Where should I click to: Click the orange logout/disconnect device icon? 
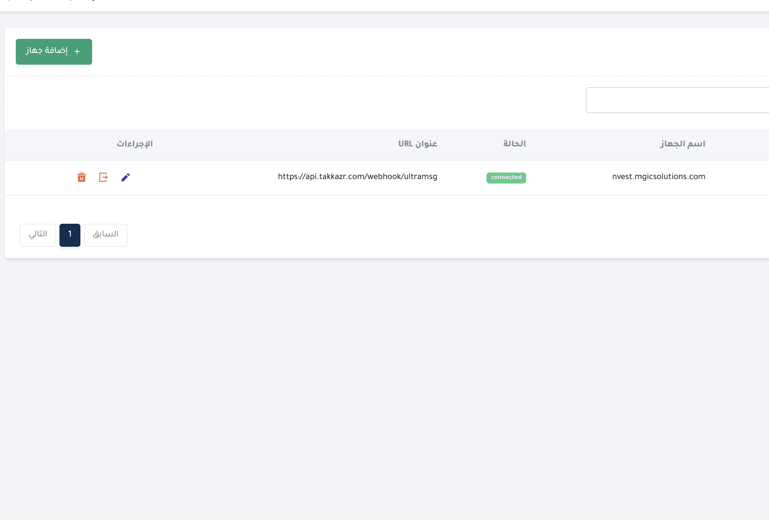tap(103, 177)
